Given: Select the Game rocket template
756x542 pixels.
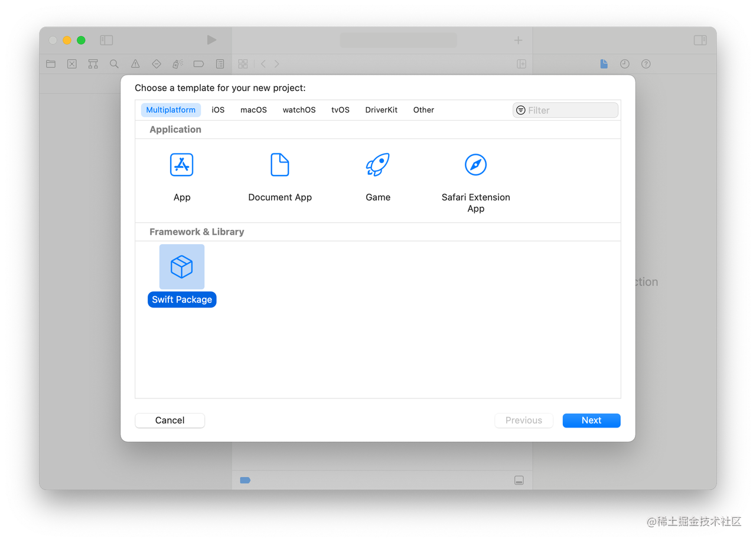Looking at the screenshot, I should tap(378, 165).
